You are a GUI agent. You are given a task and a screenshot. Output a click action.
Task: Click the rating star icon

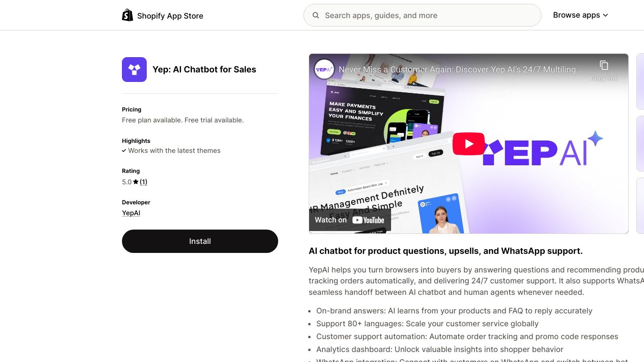tap(136, 182)
